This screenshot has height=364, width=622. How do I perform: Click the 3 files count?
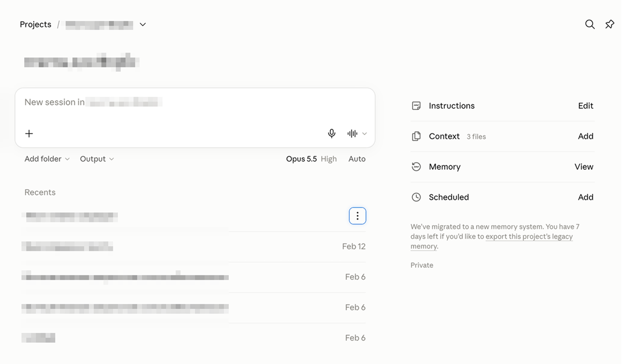coord(476,137)
